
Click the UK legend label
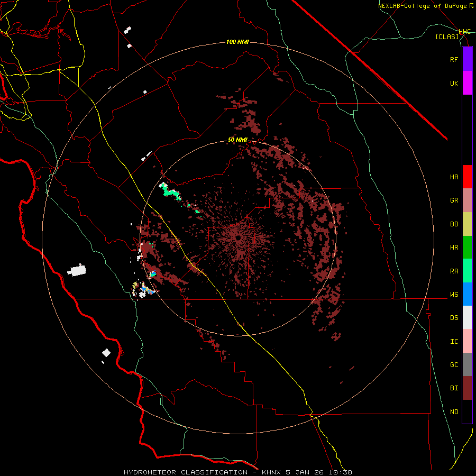454,83
